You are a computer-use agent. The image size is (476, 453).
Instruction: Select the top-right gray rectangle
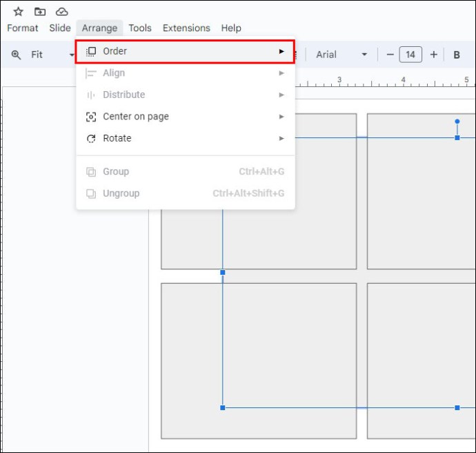pyautogui.click(x=422, y=191)
